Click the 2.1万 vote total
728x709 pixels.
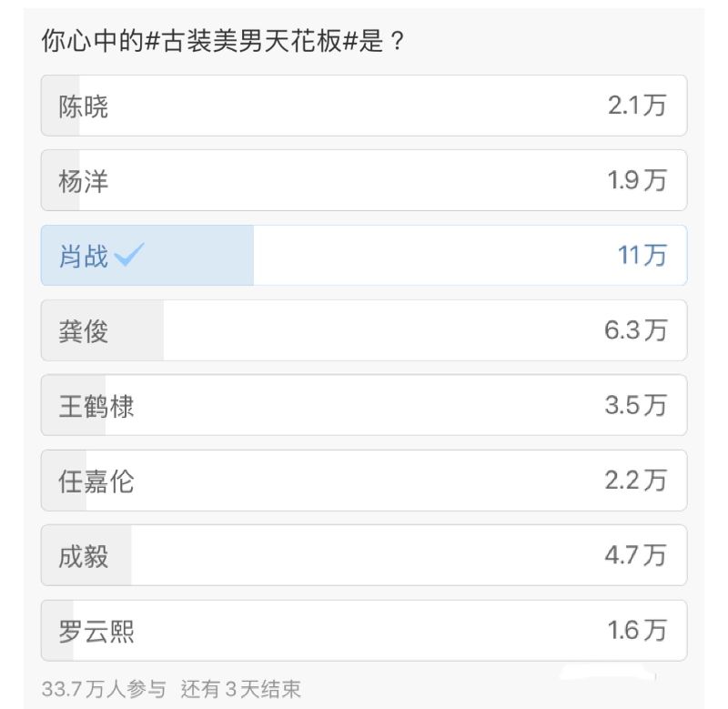click(x=637, y=106)
